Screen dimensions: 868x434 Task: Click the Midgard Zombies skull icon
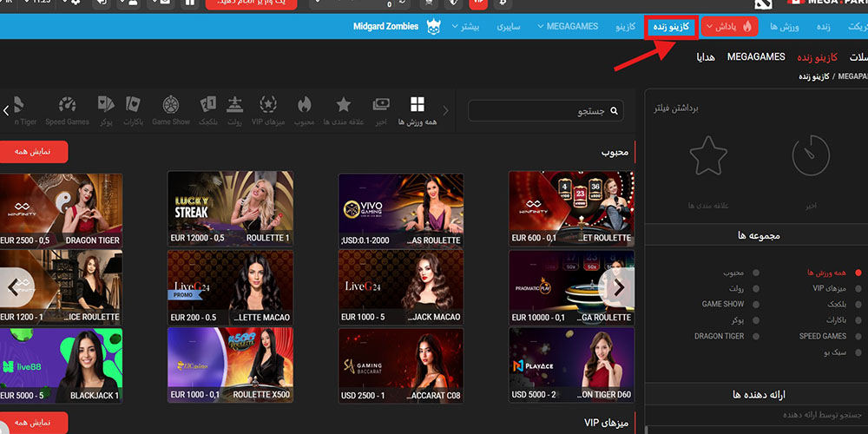click(x=433, y=27)
